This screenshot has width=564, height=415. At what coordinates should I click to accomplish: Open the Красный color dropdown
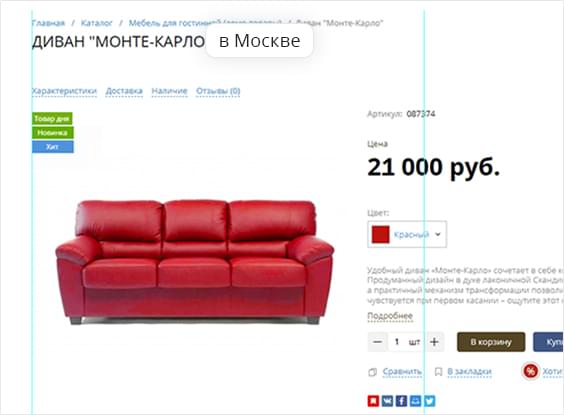tap(407, 234)
